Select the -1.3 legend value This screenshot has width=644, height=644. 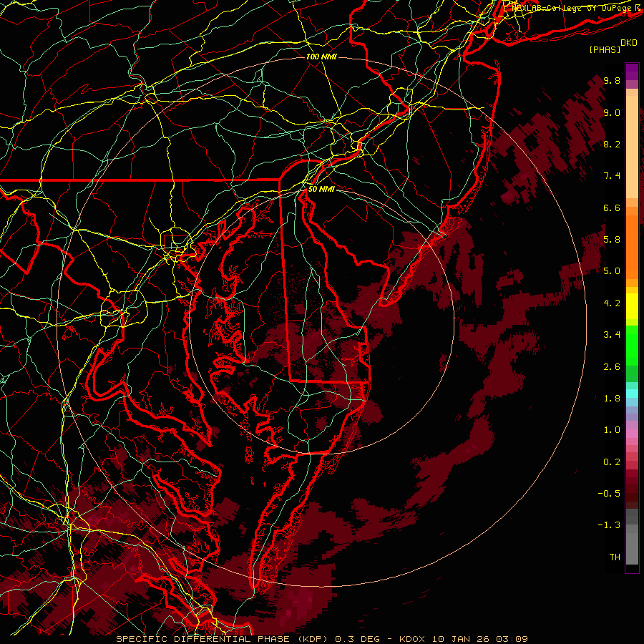click(x=609, y=525)
